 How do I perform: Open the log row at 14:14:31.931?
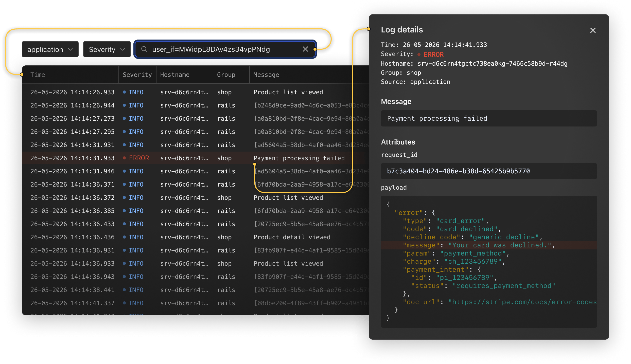click(195, 145)
